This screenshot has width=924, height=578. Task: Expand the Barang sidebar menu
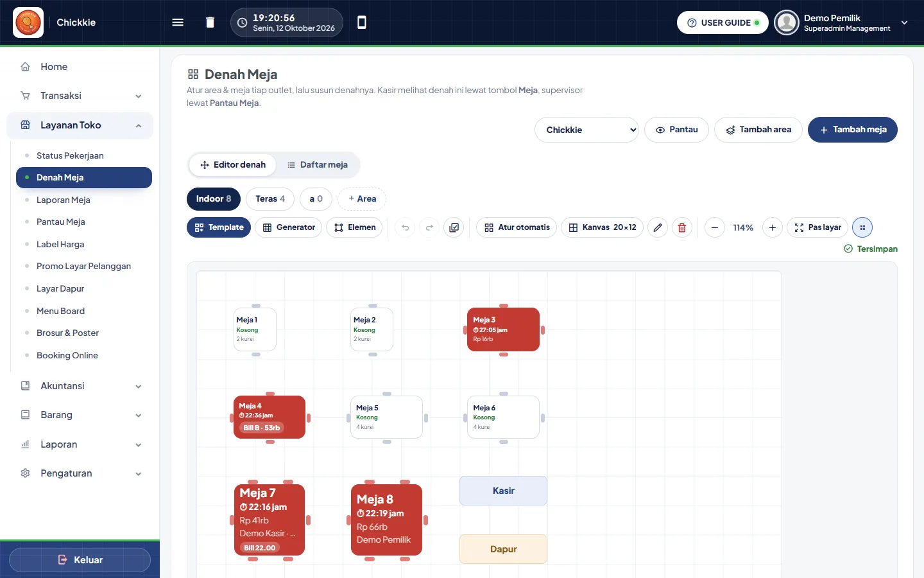click(x=80, y=415)
